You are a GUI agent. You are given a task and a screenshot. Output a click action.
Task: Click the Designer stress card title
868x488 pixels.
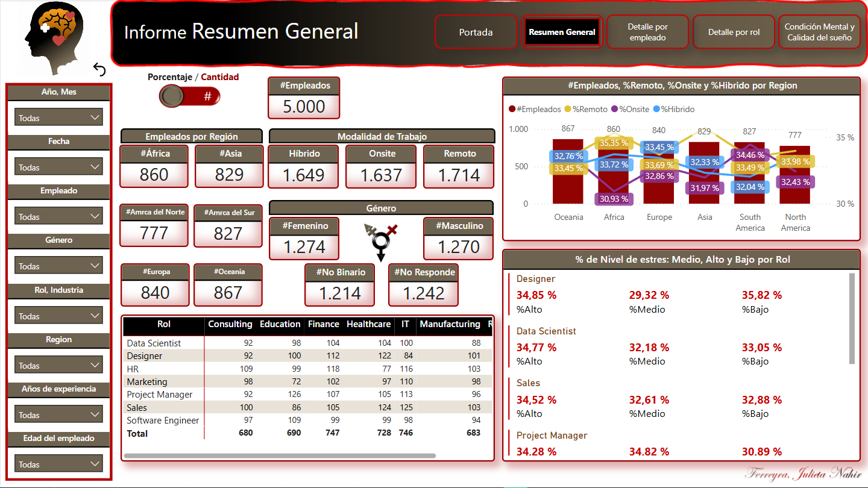[536, 279]
